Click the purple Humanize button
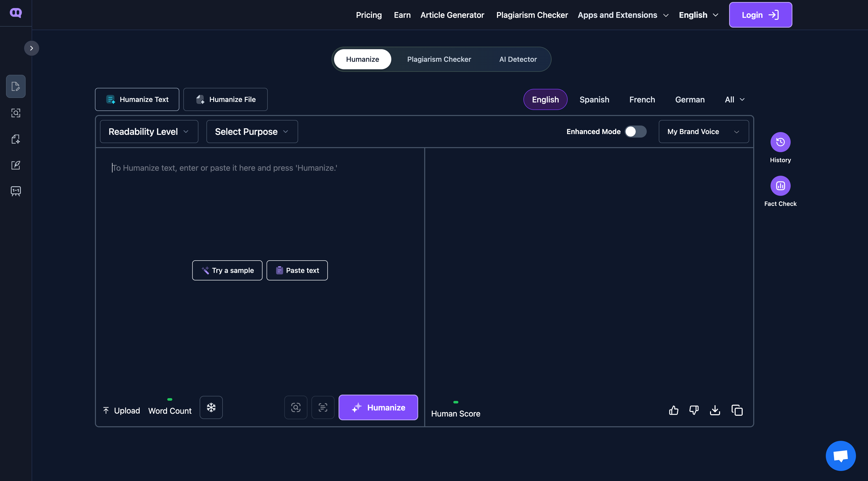 pyautogui.click(x=378, y=408)
